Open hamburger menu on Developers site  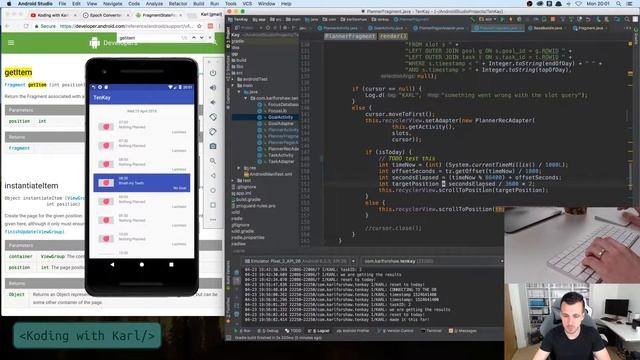(11, 42)
